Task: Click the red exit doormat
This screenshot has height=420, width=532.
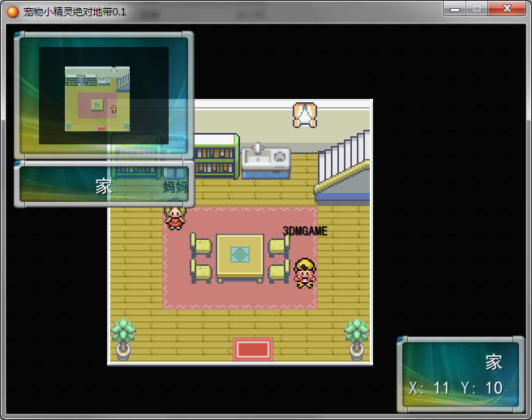Action: click(x=253, y=349)
